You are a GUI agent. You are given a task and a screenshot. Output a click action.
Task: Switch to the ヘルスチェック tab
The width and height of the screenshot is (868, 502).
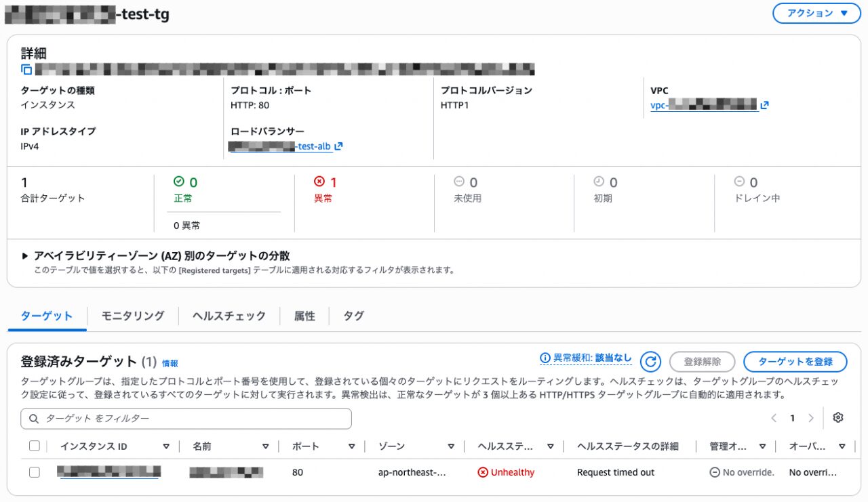[x=229, y=316]
